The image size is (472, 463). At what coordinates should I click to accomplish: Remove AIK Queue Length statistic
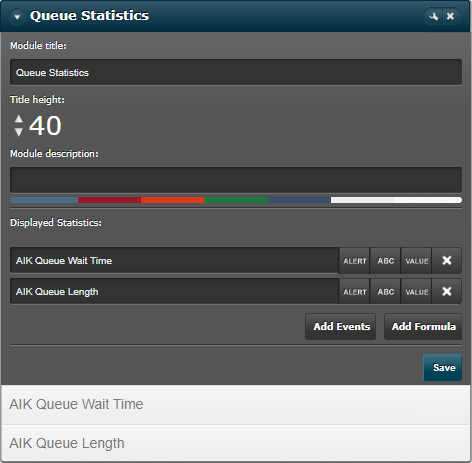(447, 291)
